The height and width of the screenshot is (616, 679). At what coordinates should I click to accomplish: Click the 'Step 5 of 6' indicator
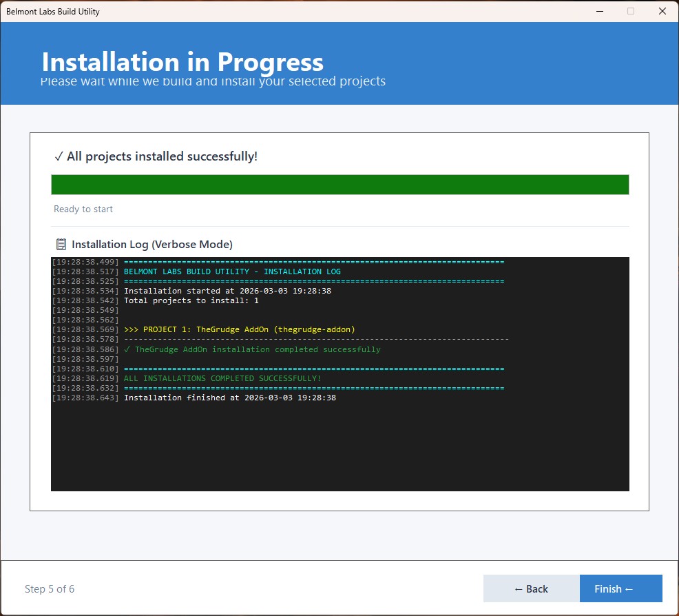(x=50, y=588)
